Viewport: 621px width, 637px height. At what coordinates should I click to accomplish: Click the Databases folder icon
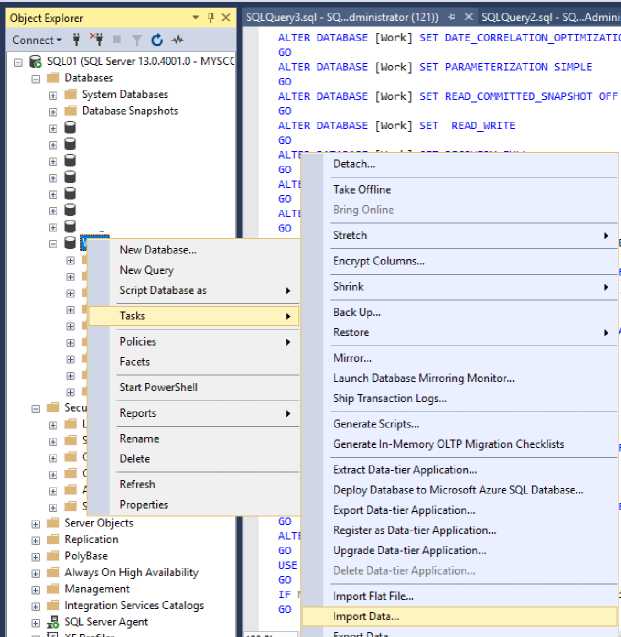click(x=53, y=78)
